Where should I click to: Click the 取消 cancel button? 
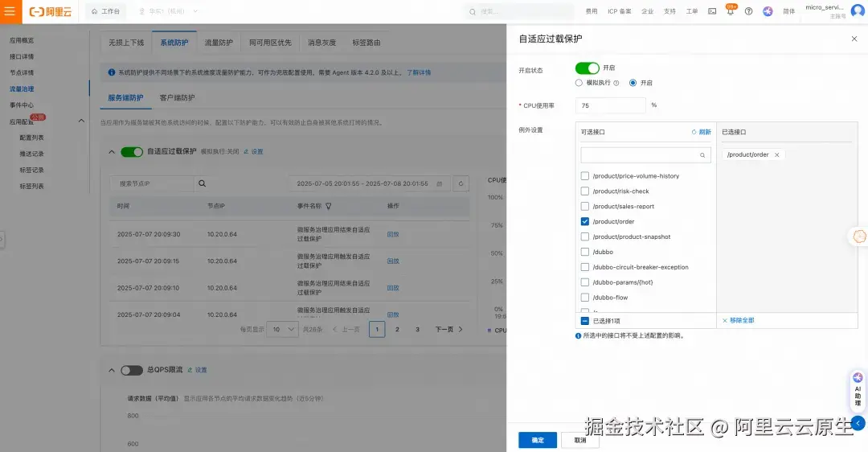580,440
